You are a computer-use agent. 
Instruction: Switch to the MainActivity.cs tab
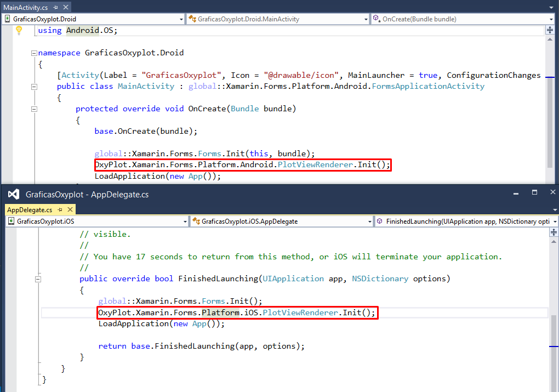tap(25, 7)
